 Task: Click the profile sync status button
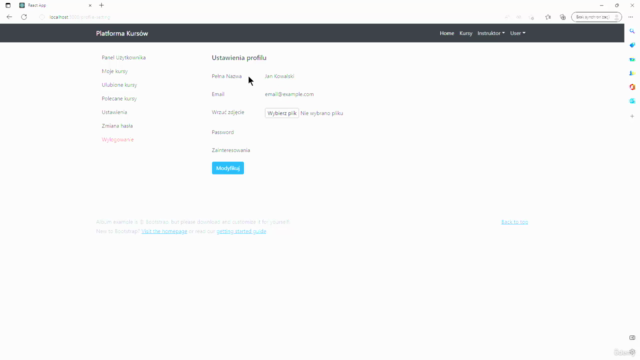(596, 17)
